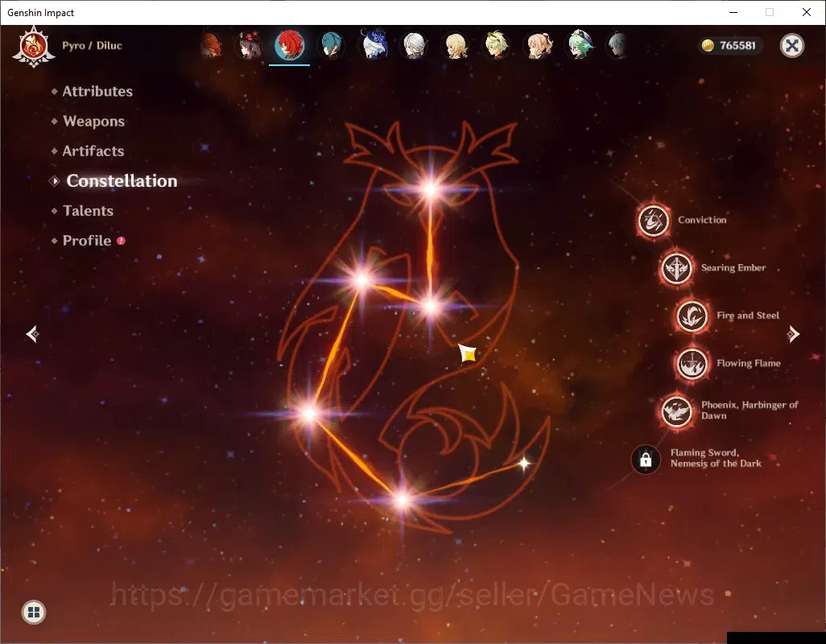826x644 pixels.
Task: Click the glowing star on the owl's left wing
Action: tap(362, 280)
